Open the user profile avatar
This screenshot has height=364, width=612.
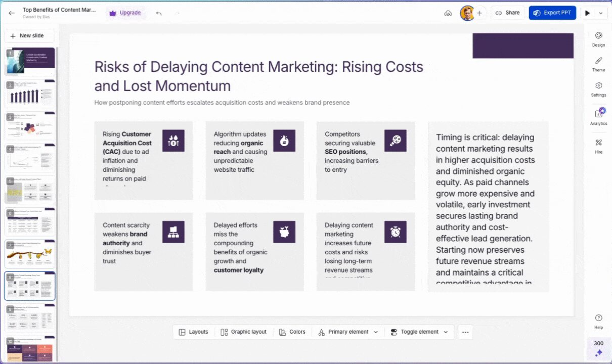pos(467,13)
